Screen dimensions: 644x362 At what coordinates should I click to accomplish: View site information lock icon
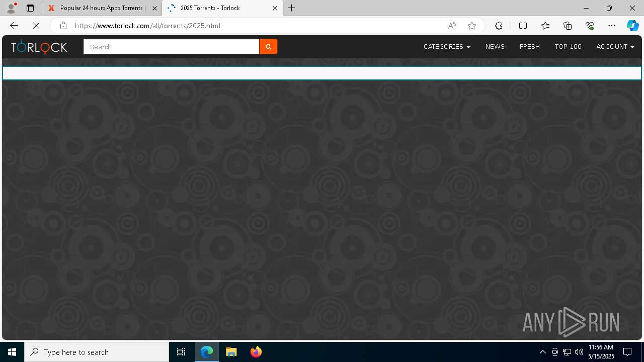(63, 26)
